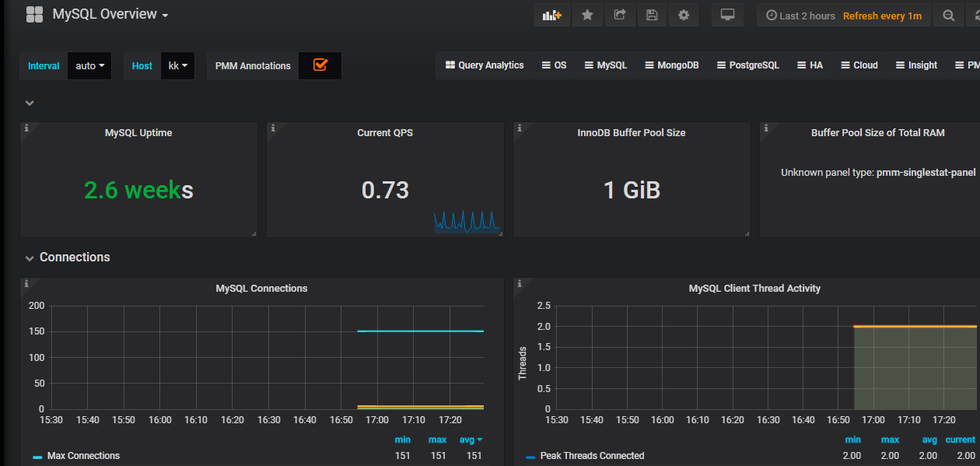Sort Connections legend by min column
This screenshot has width=980, height=466.
pyautogui.click(x=403, y=440)
